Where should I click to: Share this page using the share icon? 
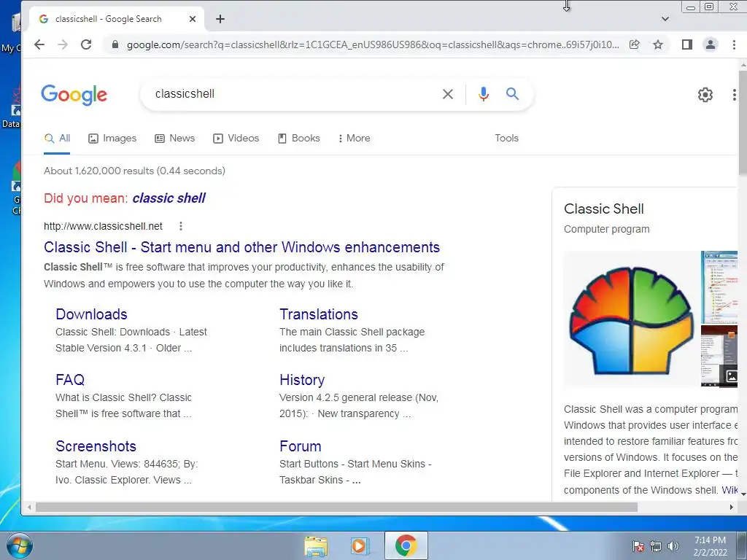coord(634,44)
